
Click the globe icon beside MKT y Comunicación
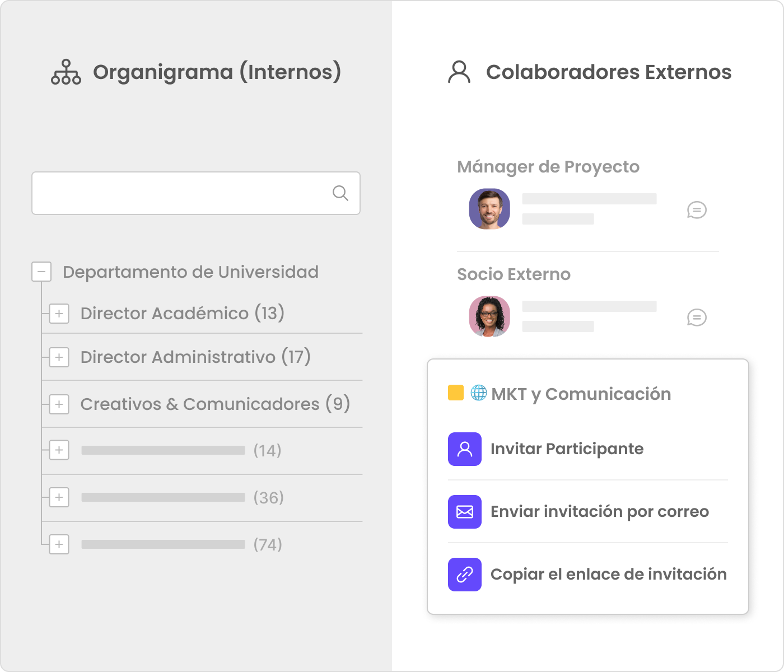[478, 393]
